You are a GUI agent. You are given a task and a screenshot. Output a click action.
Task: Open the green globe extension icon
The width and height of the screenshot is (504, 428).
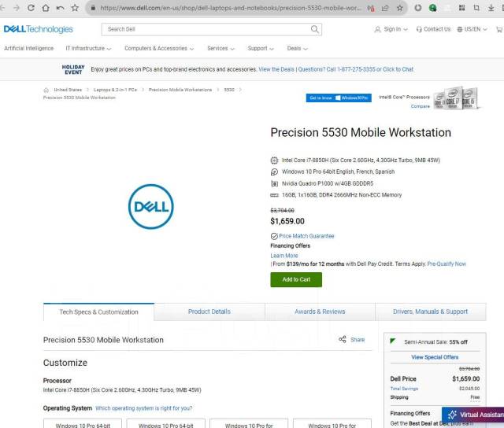tap(432, 8)
